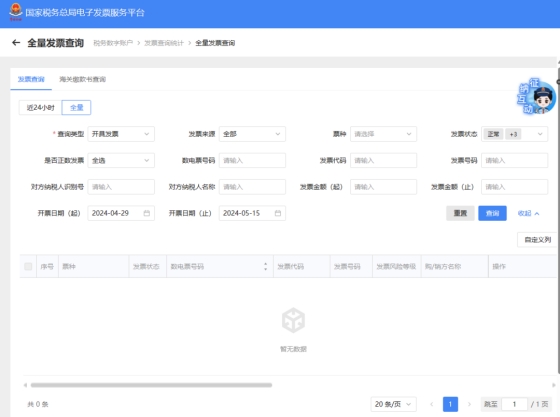Go to previous page arrow in pagination
Image resolution: width=560 pixels, height=417 pixels.
[432, 404]
